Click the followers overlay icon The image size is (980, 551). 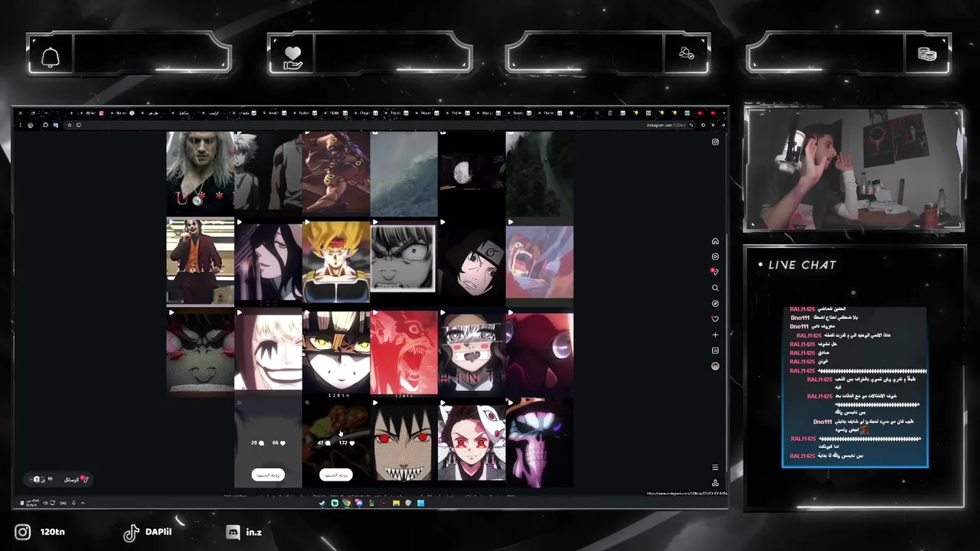pyautogui.click(x=686, y=54)
